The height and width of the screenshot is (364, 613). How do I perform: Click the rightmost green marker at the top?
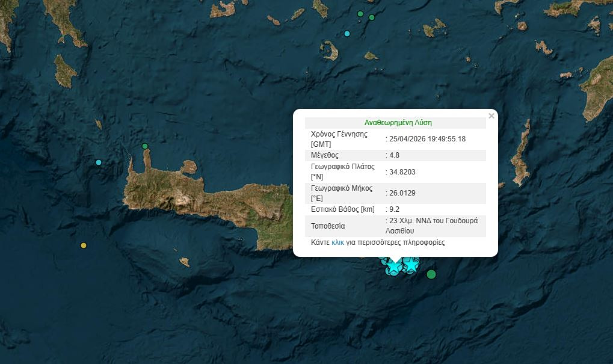click(x=372, y=17)
